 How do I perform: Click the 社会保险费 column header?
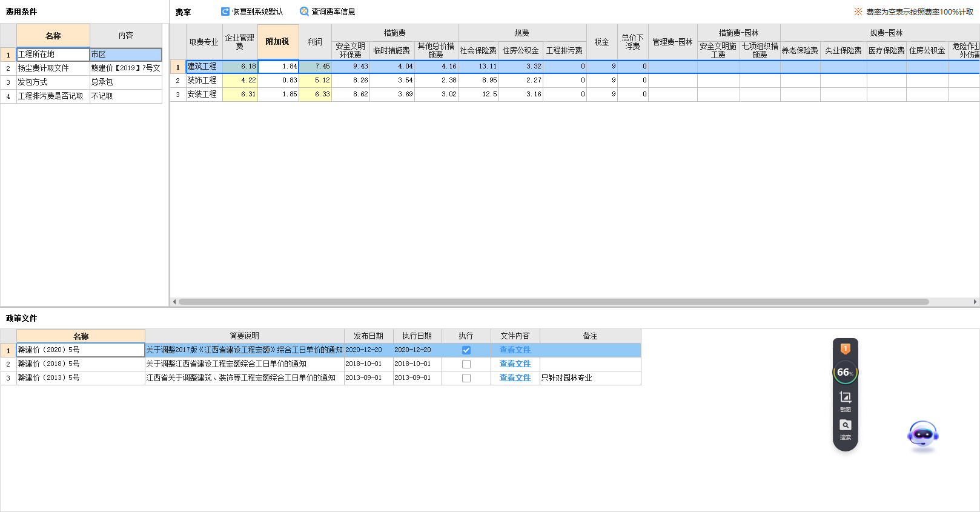[x=478, y=50]
